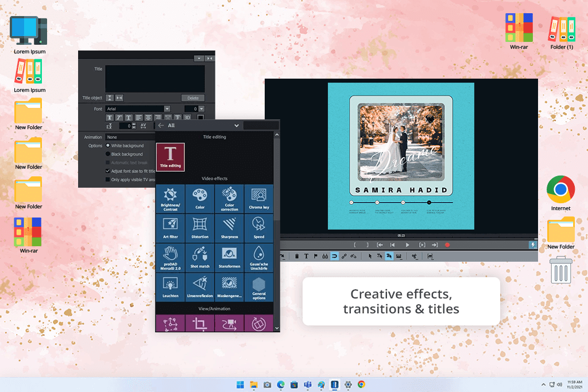
Task: Open the proDAD Mercalli 2.0 tile
Action: [x=170, y=258]
